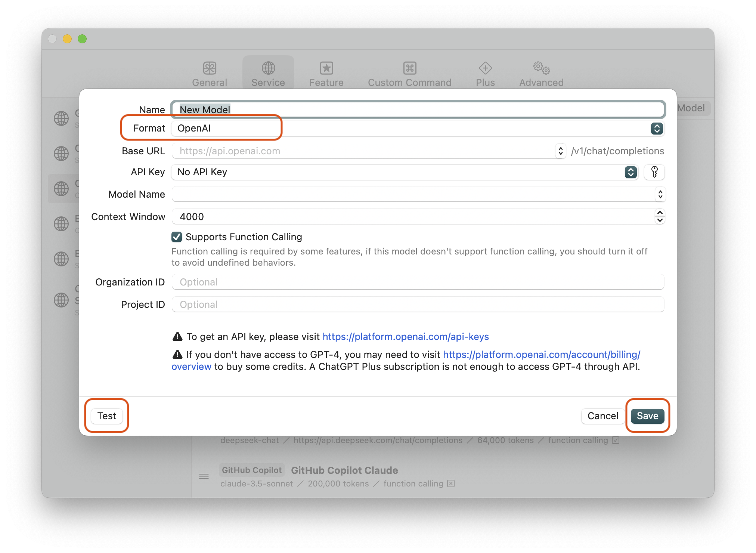Screen dimensions: 756x553
Task: Uncheck Supports Function Calling checkbox
Action: pos(177,237)
